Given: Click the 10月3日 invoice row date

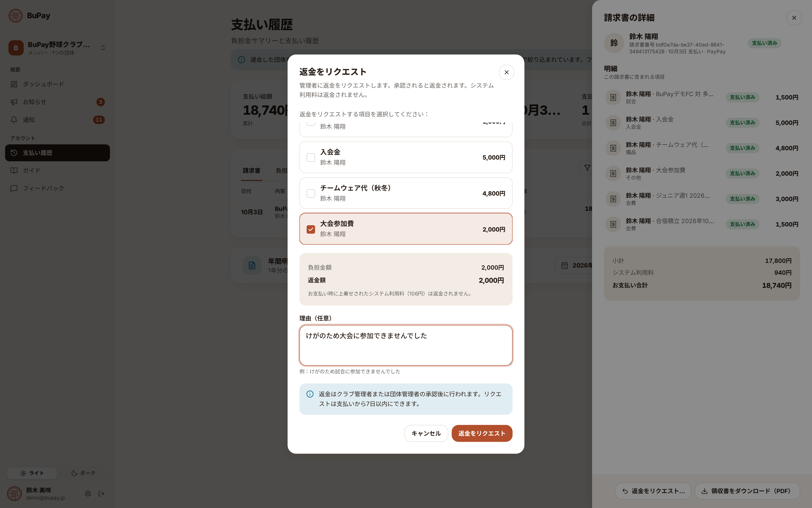Looking at the screenshot, I should (x=252, y=212).
